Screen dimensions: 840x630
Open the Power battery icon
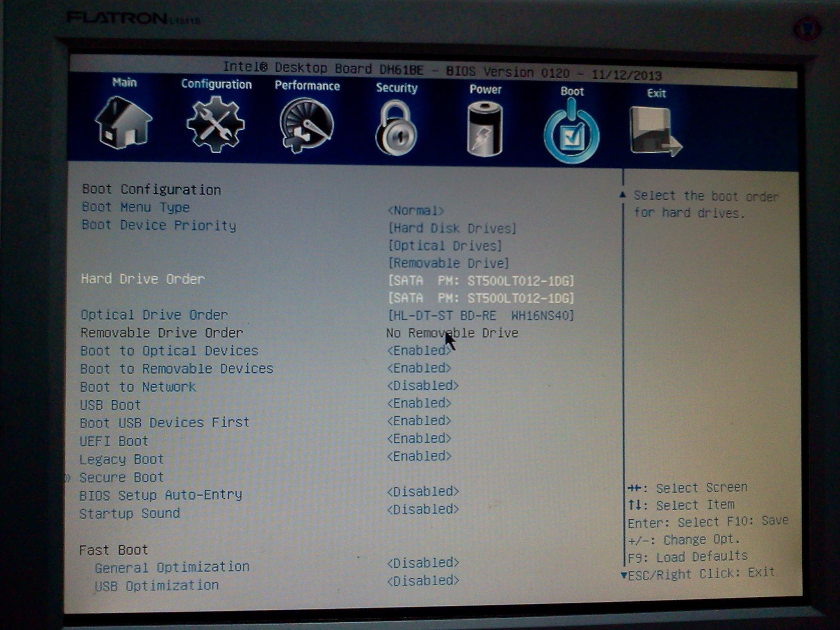pyautogui.click(x=485, y=129)
